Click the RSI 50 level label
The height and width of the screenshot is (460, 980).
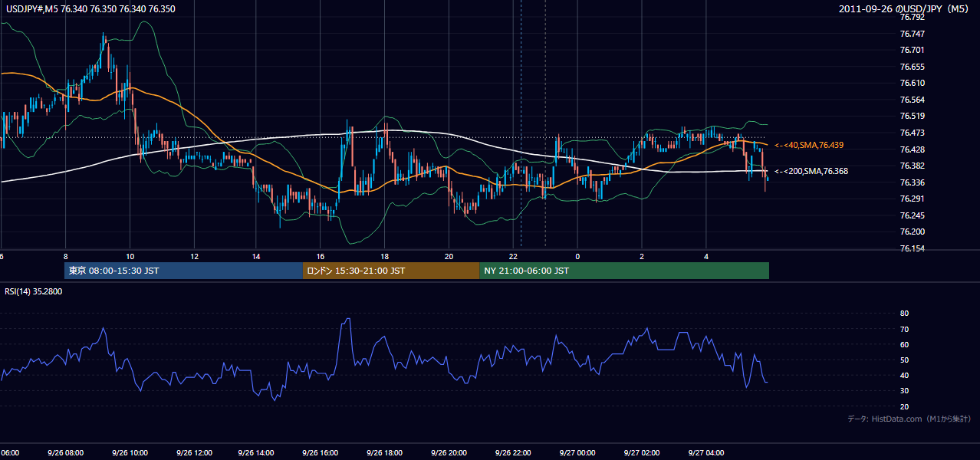pos(904,360)
